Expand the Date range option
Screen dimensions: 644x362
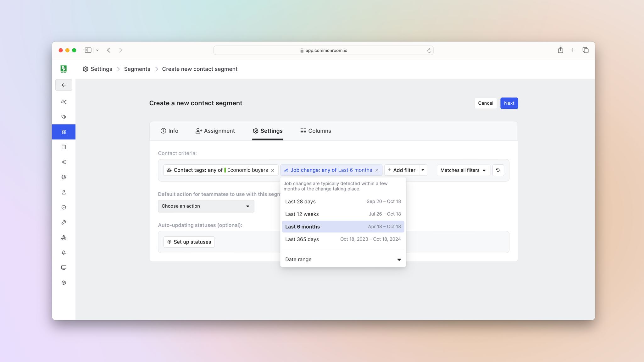click(343, 259)
